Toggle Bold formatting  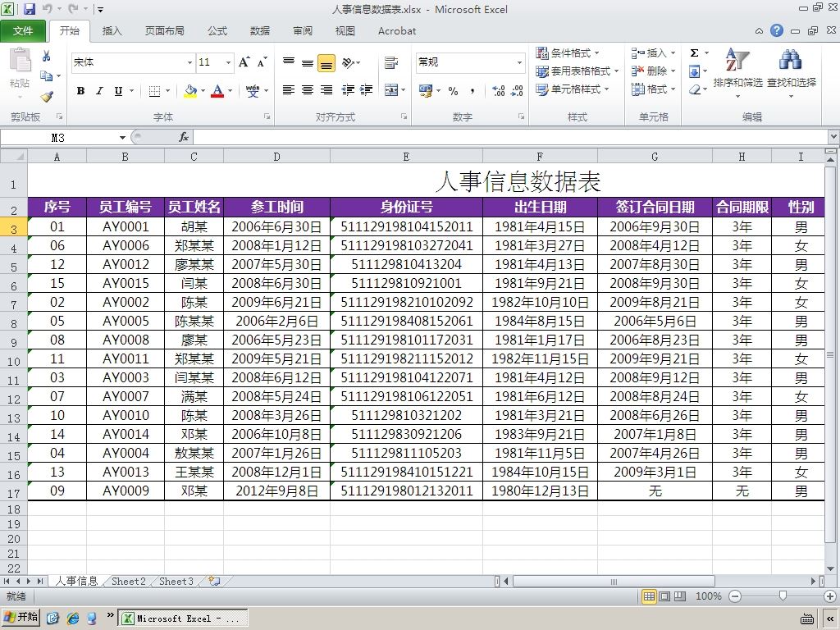(x=80, y=90)
